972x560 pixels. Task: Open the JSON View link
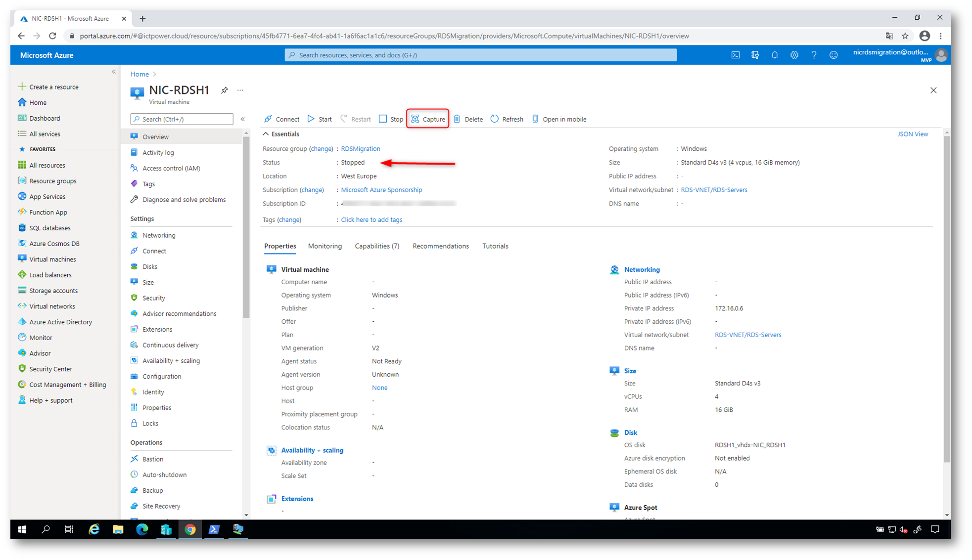(x=913, y=134)
